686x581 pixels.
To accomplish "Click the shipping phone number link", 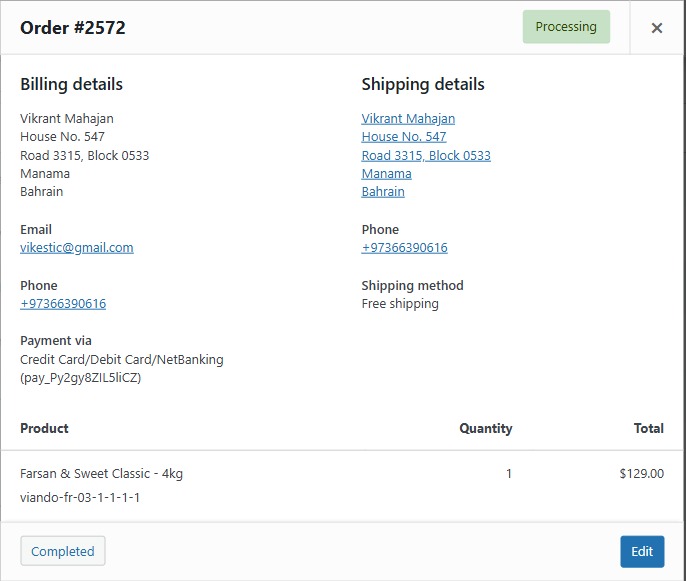I will (404, 248).
